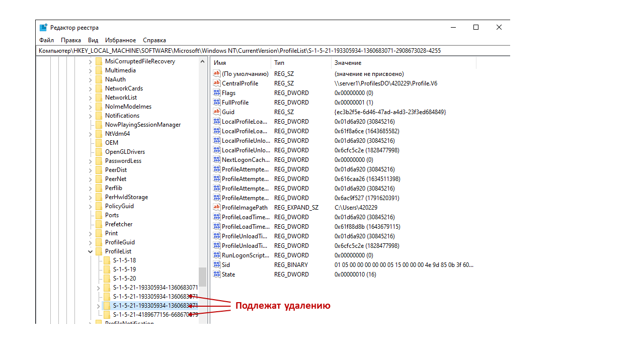Select the Sid binary value icon

pos(217,265)
